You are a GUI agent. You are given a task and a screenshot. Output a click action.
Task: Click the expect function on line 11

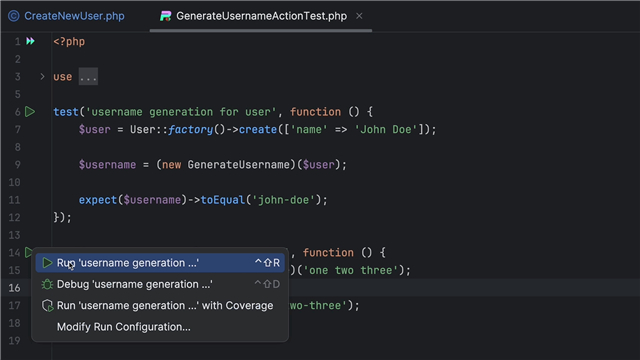[x=98, y=200]
